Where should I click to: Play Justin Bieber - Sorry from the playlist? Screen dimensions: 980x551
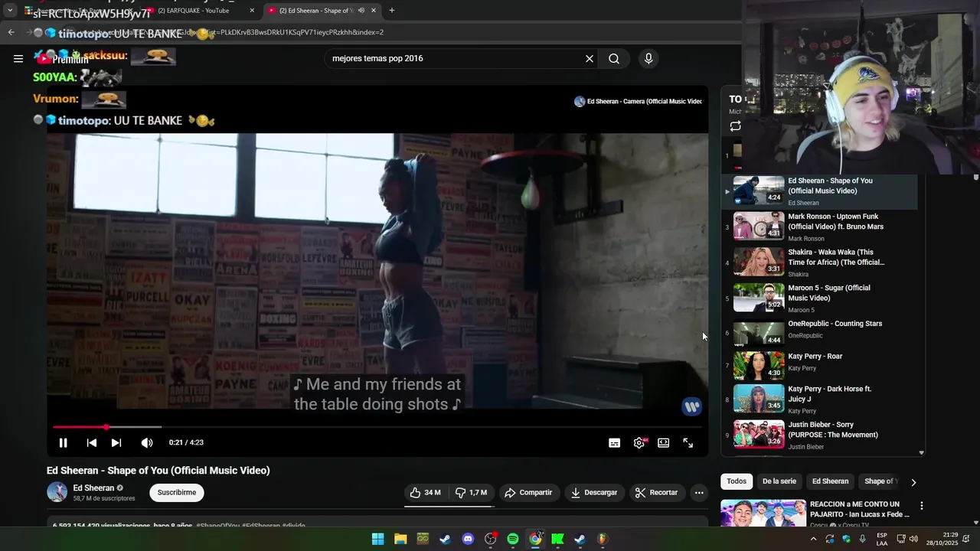(x=819, y=434)
